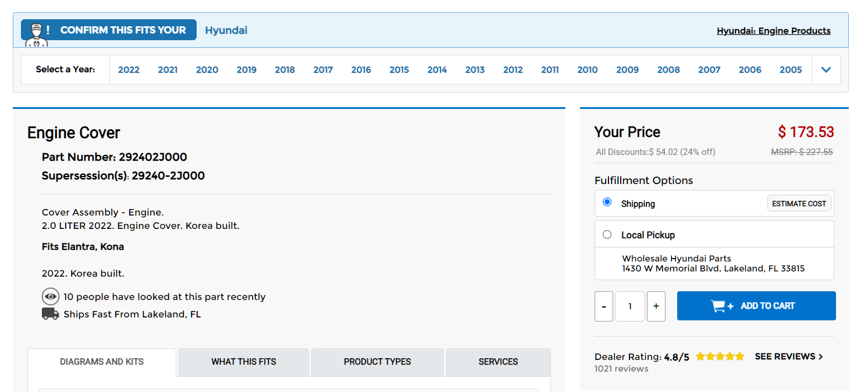Click the quantity input field
This screenshot has height=392, width=868.
[630, 306]
